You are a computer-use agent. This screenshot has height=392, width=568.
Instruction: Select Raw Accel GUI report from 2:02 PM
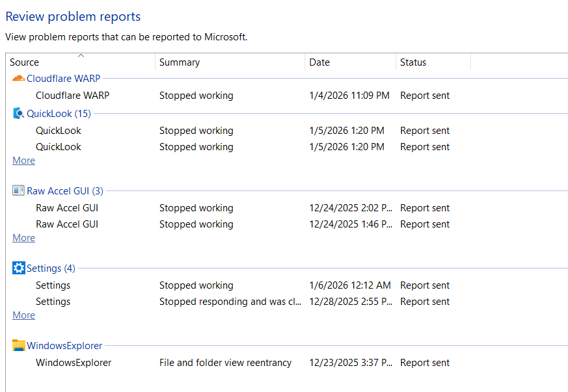tap(67, 208)
